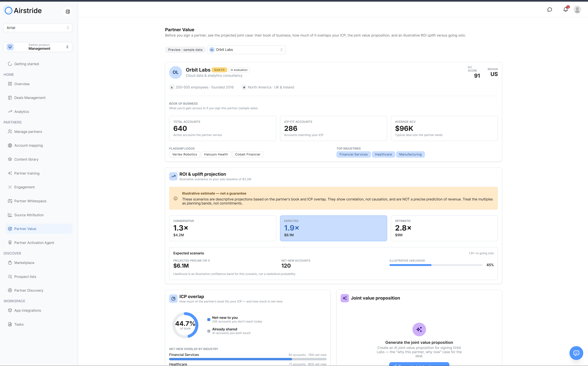Click the Airstride logo
The width and height of the screenshot is (588, 366).
pyautogui.click(x=23, y=10)
